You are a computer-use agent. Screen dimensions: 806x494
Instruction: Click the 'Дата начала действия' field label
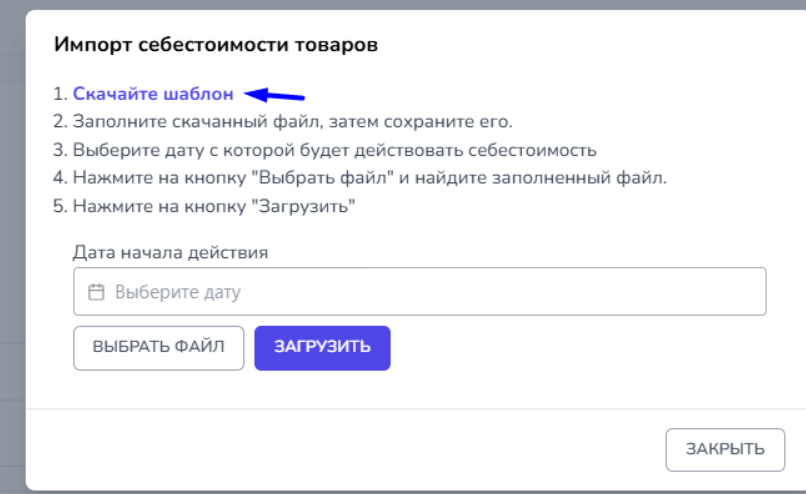coord(170,252)
